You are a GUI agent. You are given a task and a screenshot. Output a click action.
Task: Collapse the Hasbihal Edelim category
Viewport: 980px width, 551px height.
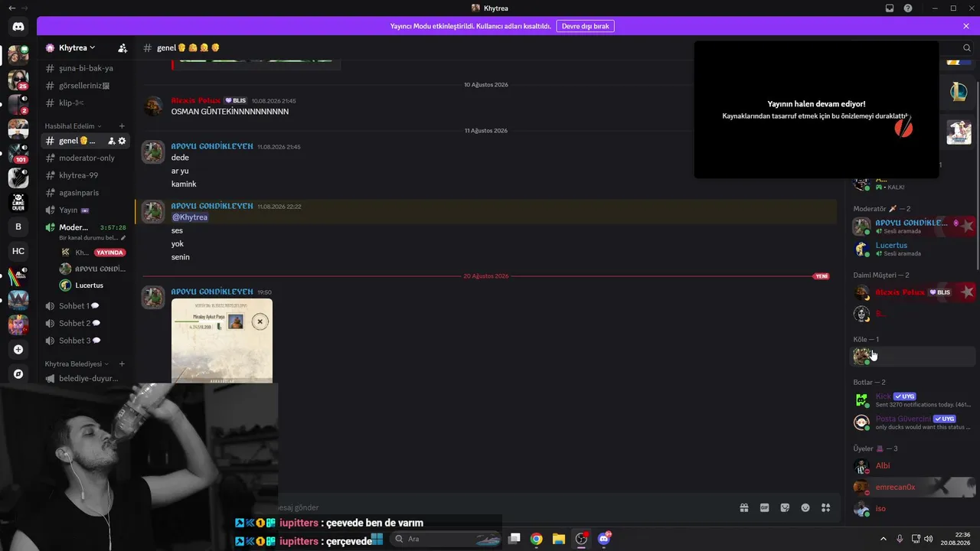point(73,126)
